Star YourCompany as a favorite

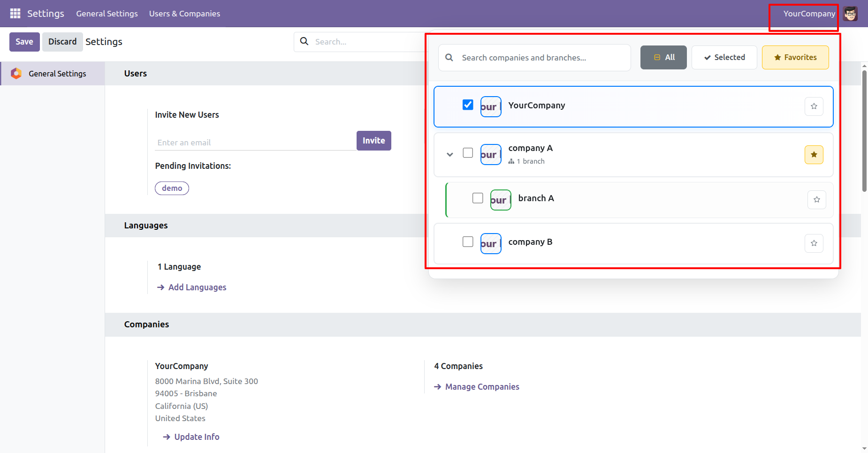pyautogui.click(x=814, y=106)
